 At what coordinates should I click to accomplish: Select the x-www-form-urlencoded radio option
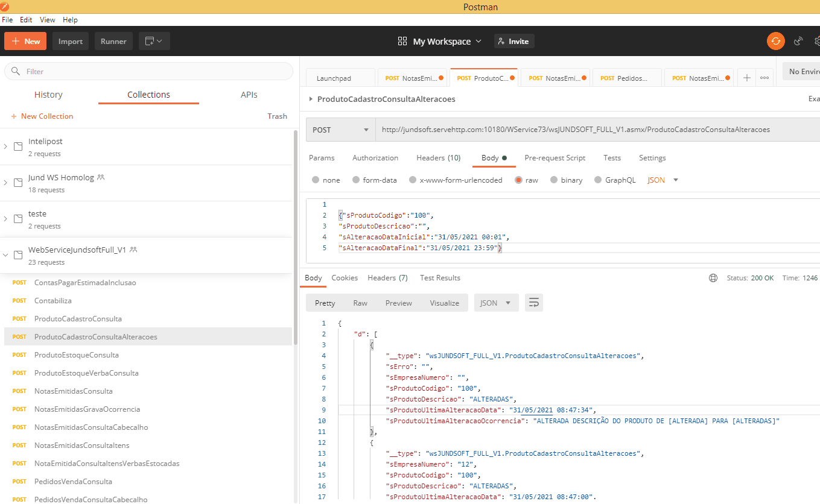point(413,180)
